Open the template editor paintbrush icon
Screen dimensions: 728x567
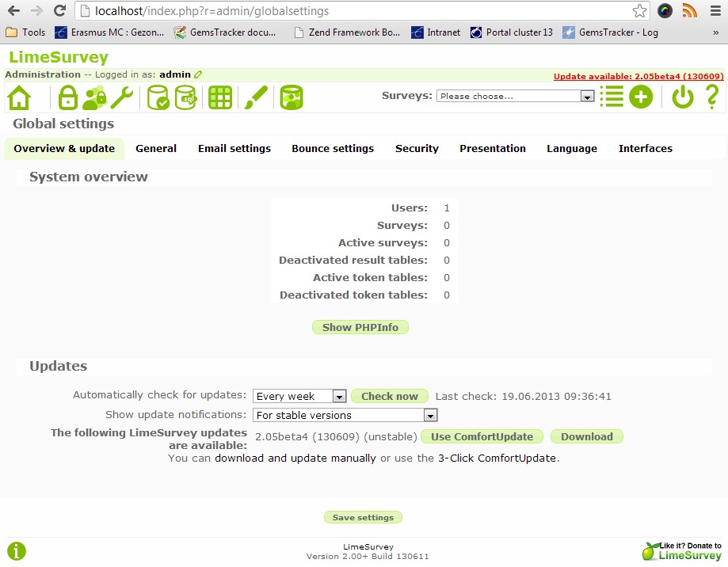click(x=255, y=97)
